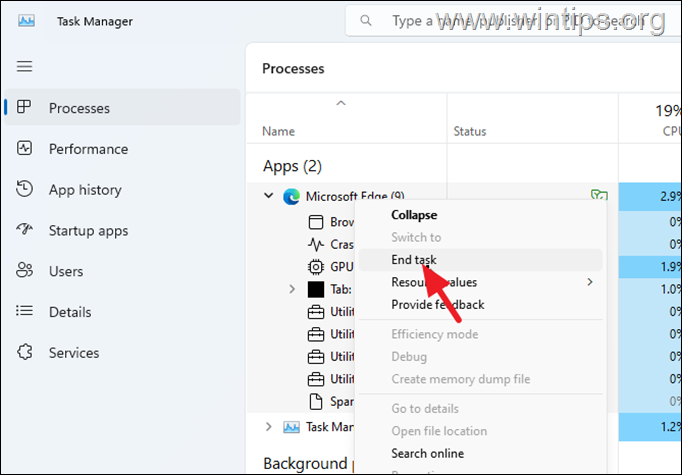682x475 pixels.
Task: Choose Collapse in the context menu
Action: click(x=481, y=215)
